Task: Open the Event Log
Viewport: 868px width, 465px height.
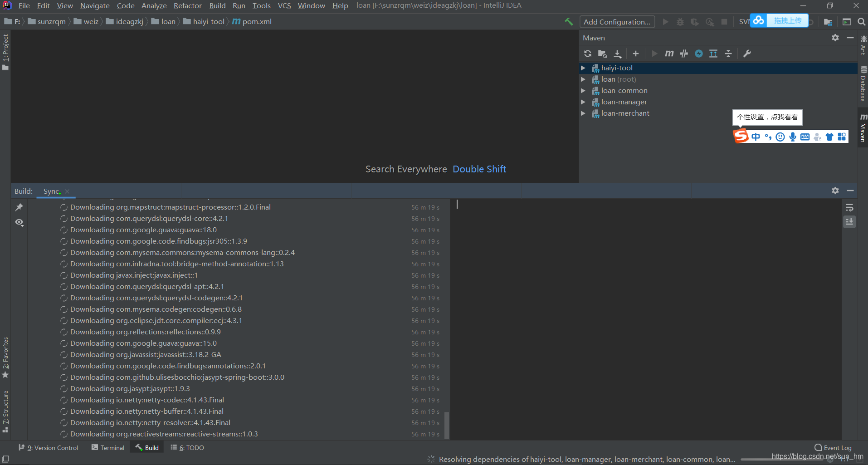Action: (833, 448)
